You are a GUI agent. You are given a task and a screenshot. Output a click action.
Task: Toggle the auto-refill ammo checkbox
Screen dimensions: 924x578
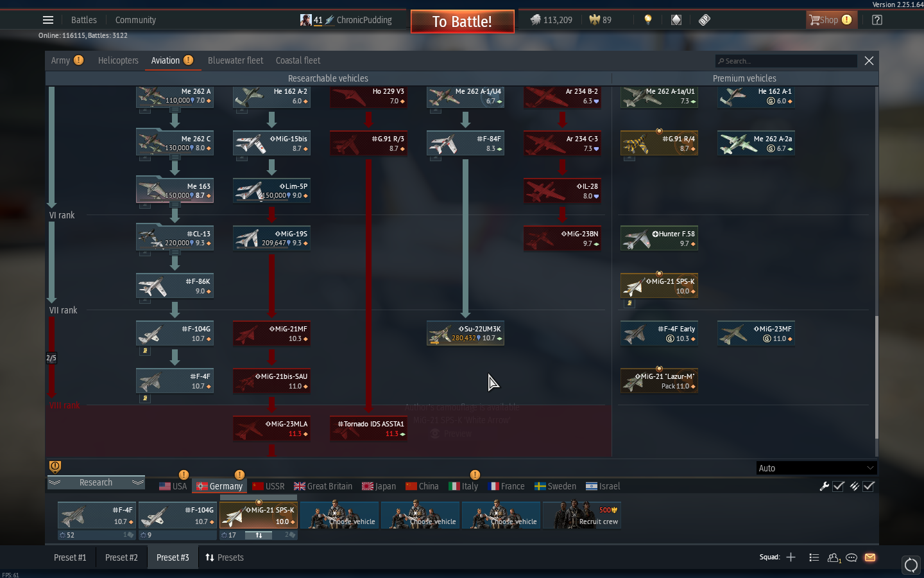pos(869,486)
